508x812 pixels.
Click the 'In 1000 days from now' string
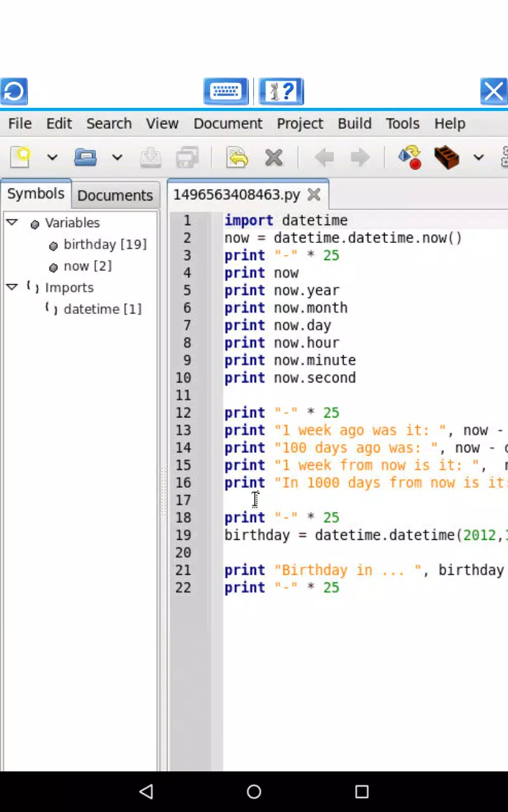click(x=391, y=483)
